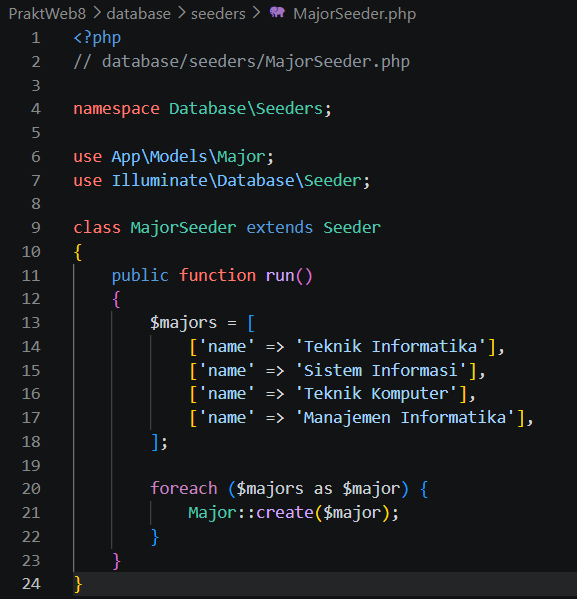The width and height of the screenshot is (577, 599).
Task: Open the seeders breadcrumb segment
Action: pos(218,14)
